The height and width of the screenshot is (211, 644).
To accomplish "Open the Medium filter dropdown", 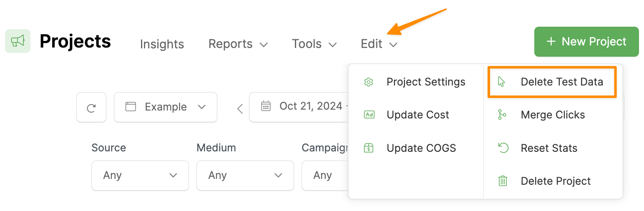I will (245, 176).
